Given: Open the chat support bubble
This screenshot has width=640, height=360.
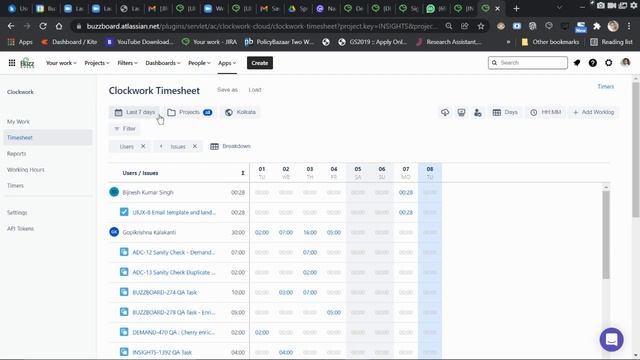Looking at the screenshot, I should [x=611, y=339].
